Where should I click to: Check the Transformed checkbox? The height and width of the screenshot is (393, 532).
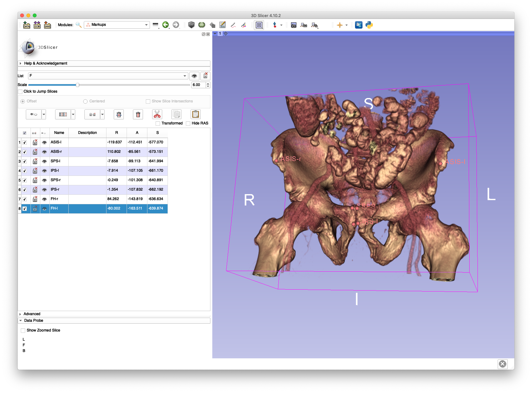[x=158, y=124]
